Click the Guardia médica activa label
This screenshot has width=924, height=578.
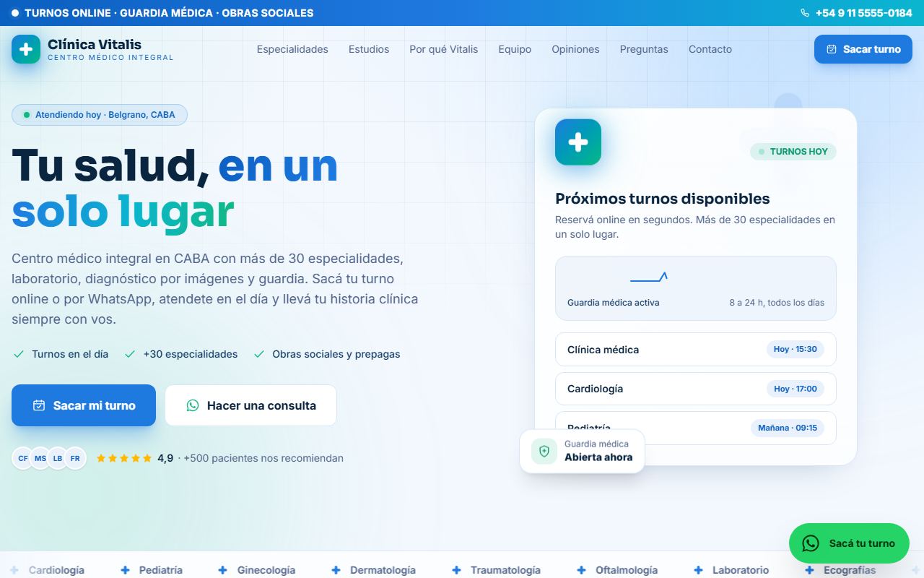(614, 303)
